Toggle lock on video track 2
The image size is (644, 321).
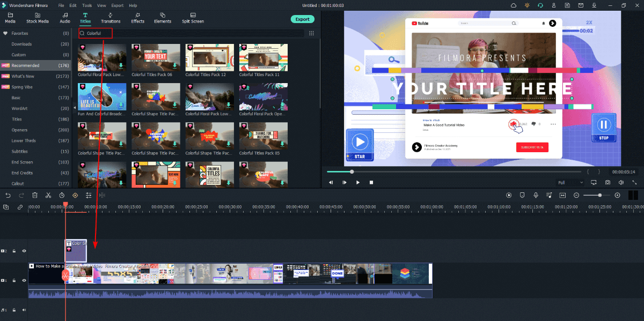(x=14, y=251)
